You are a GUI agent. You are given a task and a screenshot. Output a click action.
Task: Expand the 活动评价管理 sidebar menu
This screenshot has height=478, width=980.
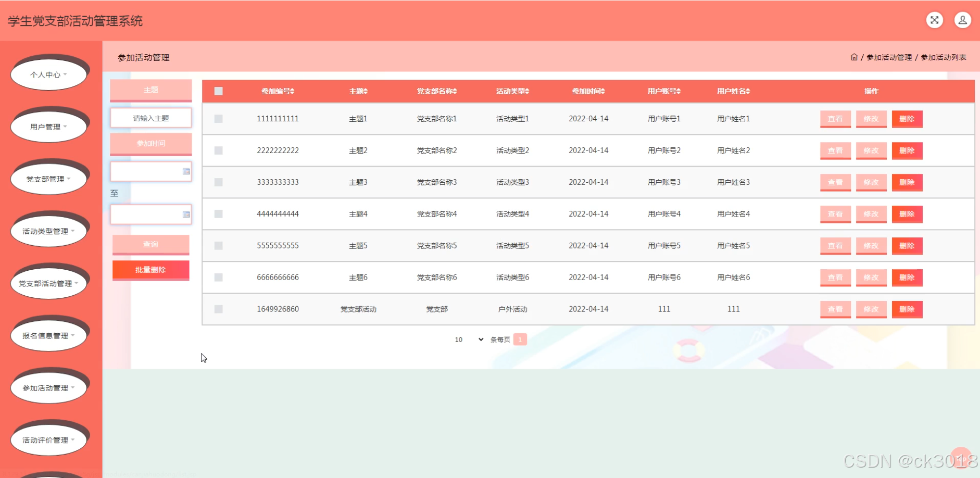pyautogui.click(x=48, y=440)
